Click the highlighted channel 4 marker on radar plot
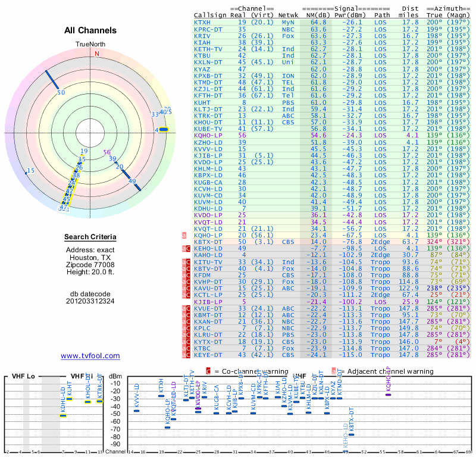476x457 pixels. click(164, 130)
